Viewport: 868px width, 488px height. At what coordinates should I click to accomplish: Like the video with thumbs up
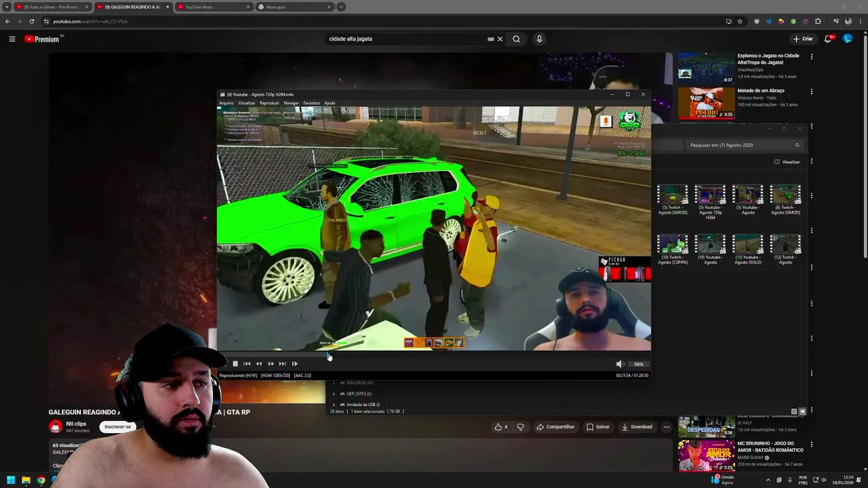click(x=501, y=427)
